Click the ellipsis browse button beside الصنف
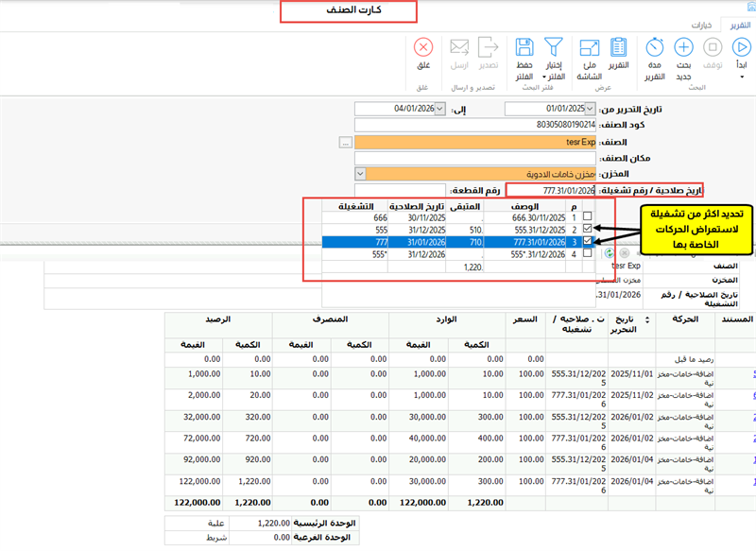This screenshot has width=756, height=551. click(x=346, y=141)
